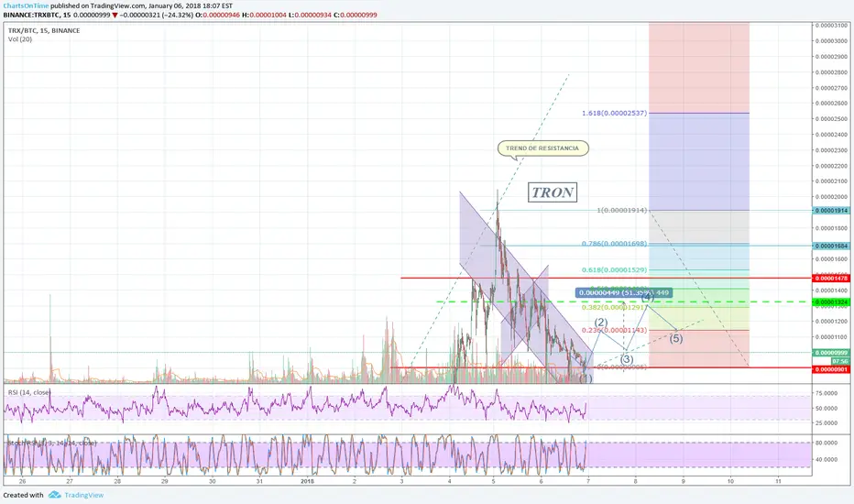The image size is (854, 504).
Task: Select the Elliott wave (3) label
Action: tap(627, 359)
